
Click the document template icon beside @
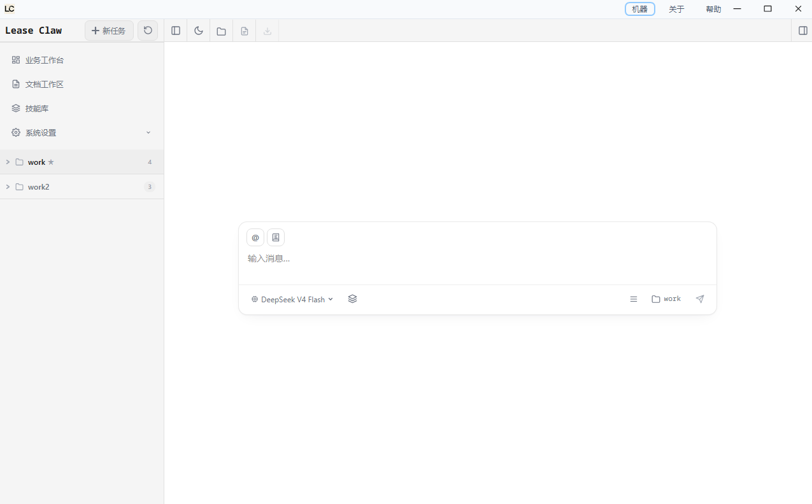click(276, 237)
